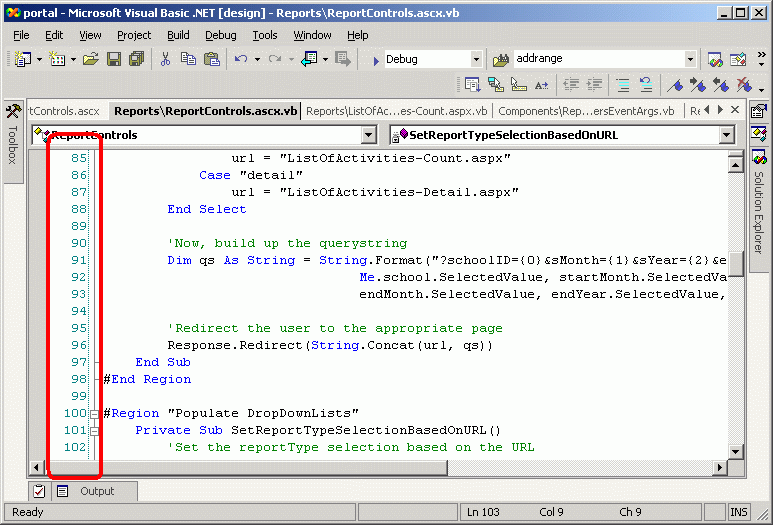This screenshot has width=773, height=525.
Task: Open the Build menu
Action: (x=178, y=35)
